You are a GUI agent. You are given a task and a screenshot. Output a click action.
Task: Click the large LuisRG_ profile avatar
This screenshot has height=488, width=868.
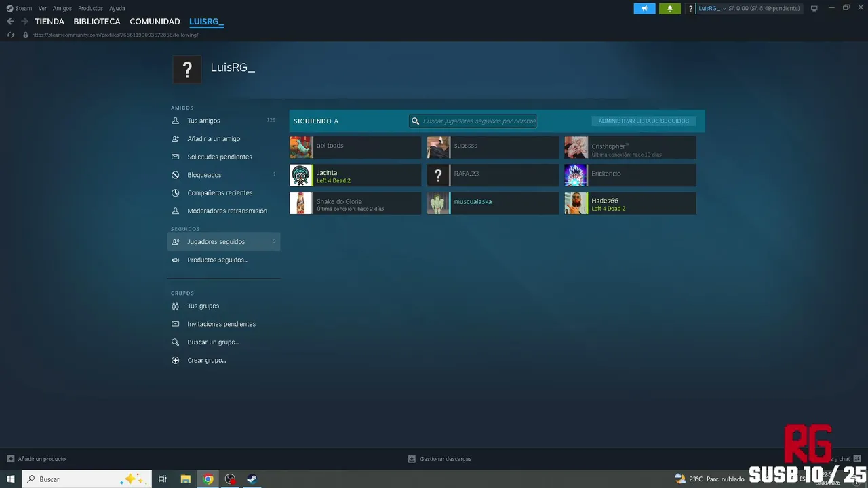click(187, 69)
